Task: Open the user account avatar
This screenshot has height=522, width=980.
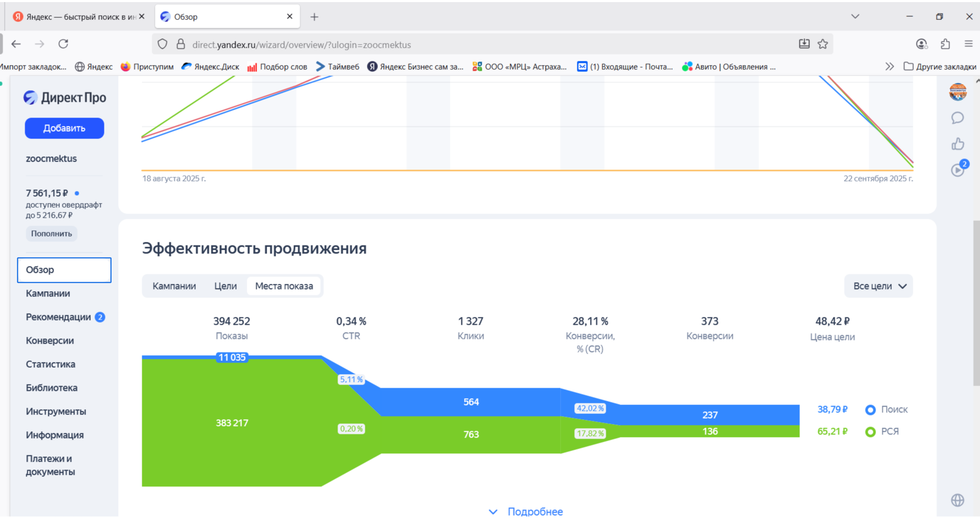Action: (x=957, y=92)
